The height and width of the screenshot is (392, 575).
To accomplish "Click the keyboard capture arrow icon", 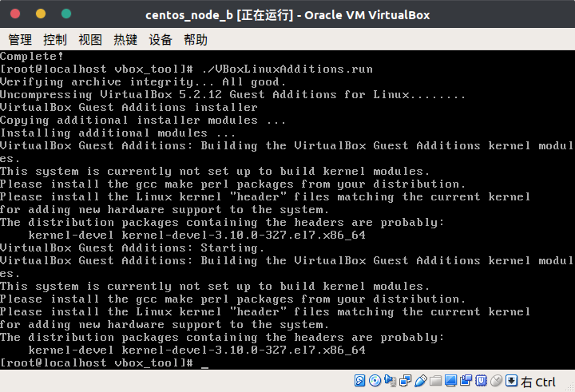I will (x=511, y=380).
